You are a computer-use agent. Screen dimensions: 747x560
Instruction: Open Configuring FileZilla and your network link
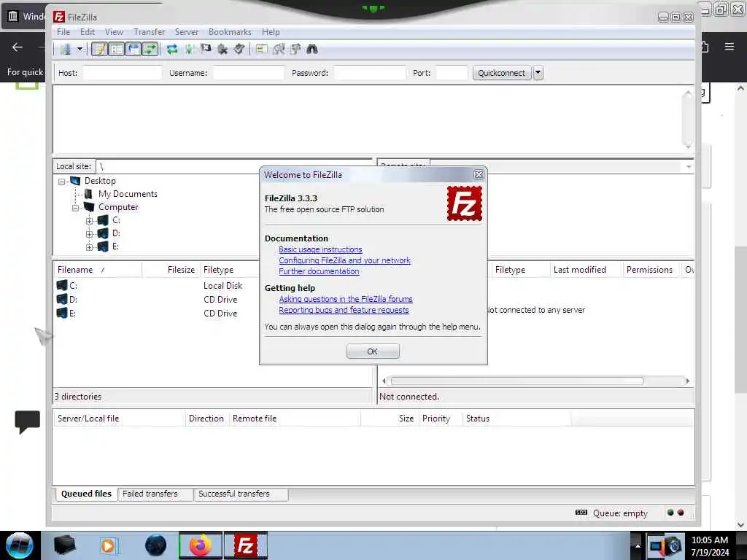(x=344, y=260)
